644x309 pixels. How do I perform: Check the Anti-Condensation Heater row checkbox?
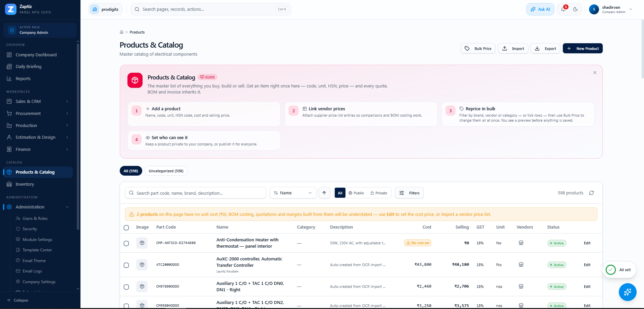(126, 243)
